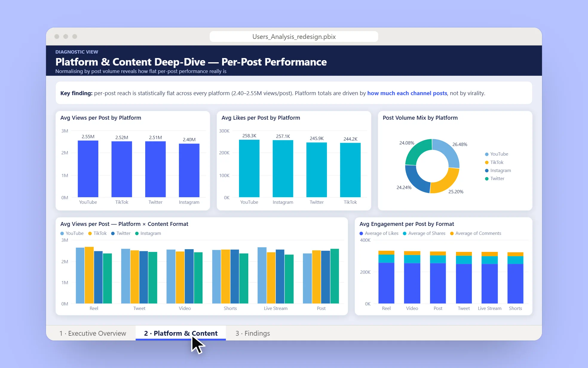Click the 2.40M data label

click(189, 140)
